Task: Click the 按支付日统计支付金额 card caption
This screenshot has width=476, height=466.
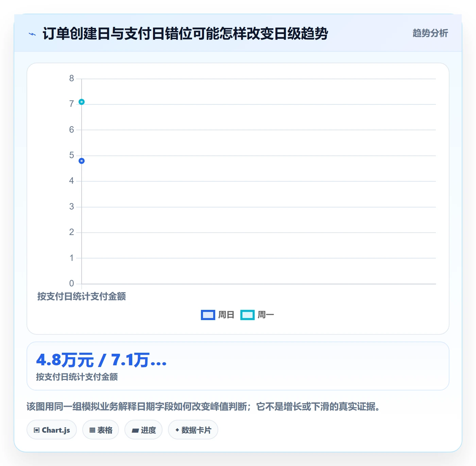Action: coord(77,377)
